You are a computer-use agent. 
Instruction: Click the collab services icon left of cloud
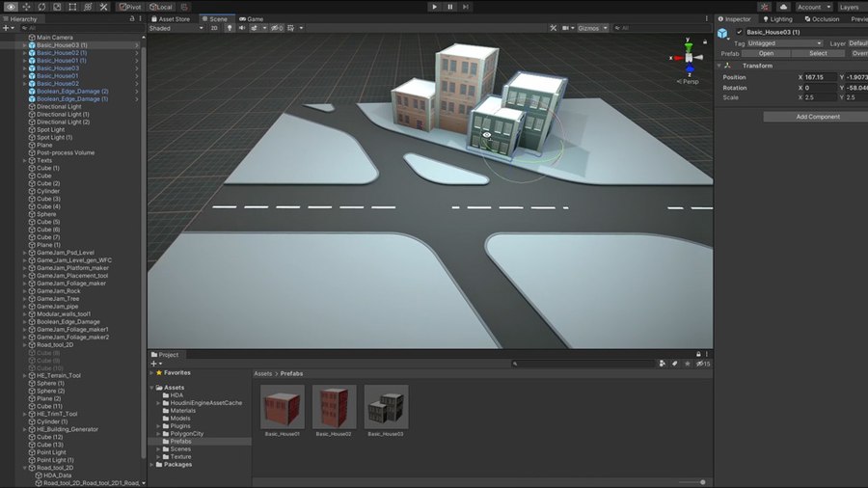coord(765,7)
